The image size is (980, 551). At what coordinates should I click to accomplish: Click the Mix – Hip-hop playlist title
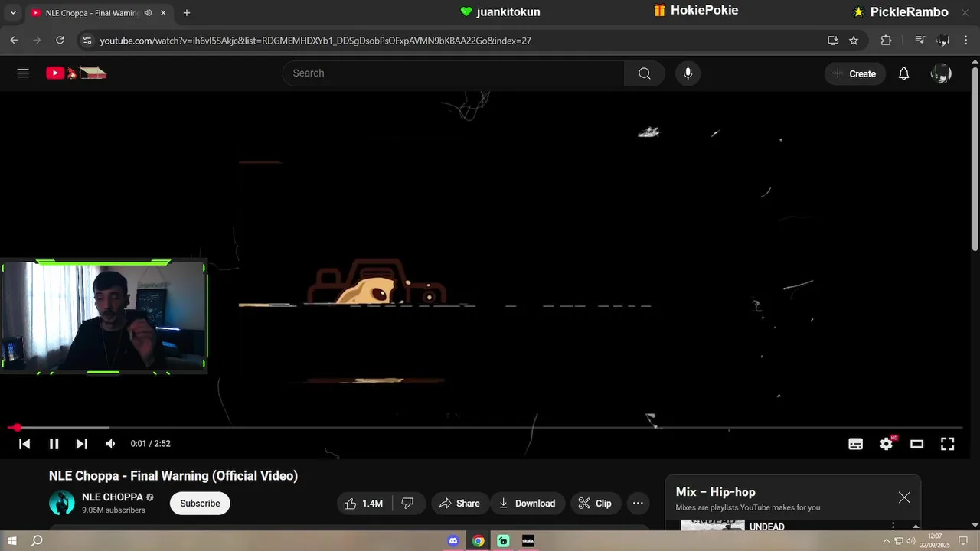716,492
